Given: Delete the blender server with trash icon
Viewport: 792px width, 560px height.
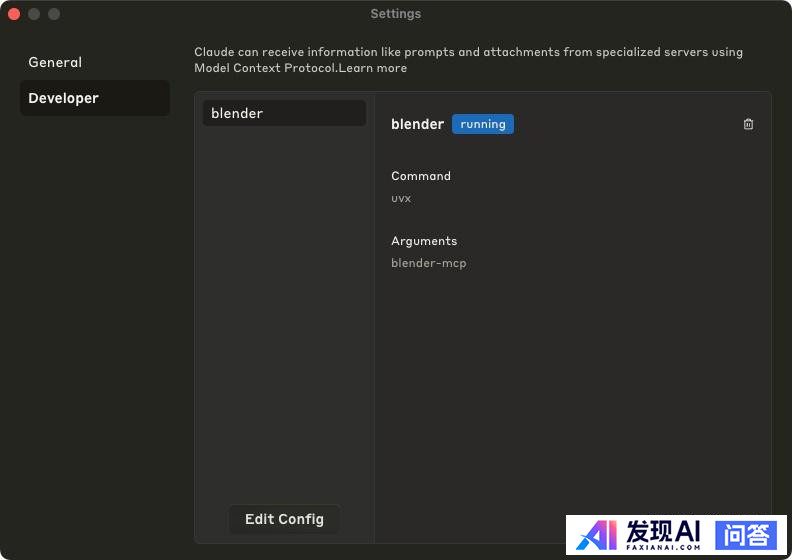Looking at the screenshot, I should point(748,124).
